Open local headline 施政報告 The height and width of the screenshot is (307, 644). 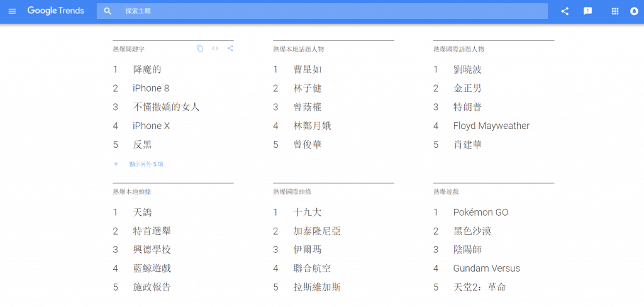point(152,287)
